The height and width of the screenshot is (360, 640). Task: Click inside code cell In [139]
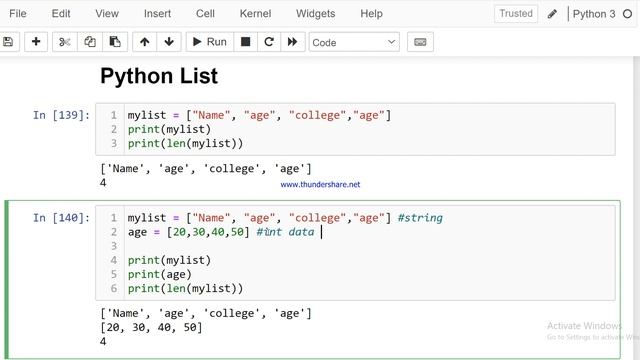[x=355, y=129]
